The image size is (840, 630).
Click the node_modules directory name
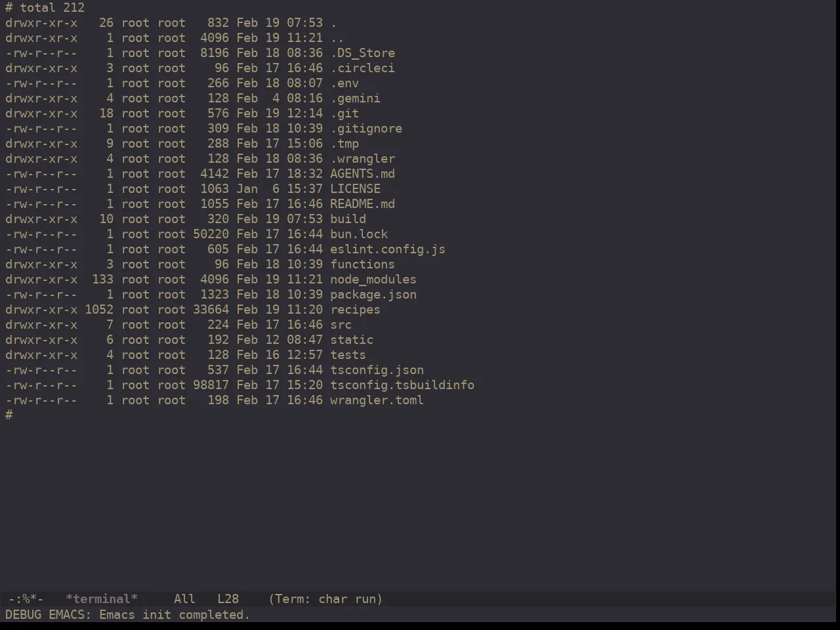[x=373, y=280]
